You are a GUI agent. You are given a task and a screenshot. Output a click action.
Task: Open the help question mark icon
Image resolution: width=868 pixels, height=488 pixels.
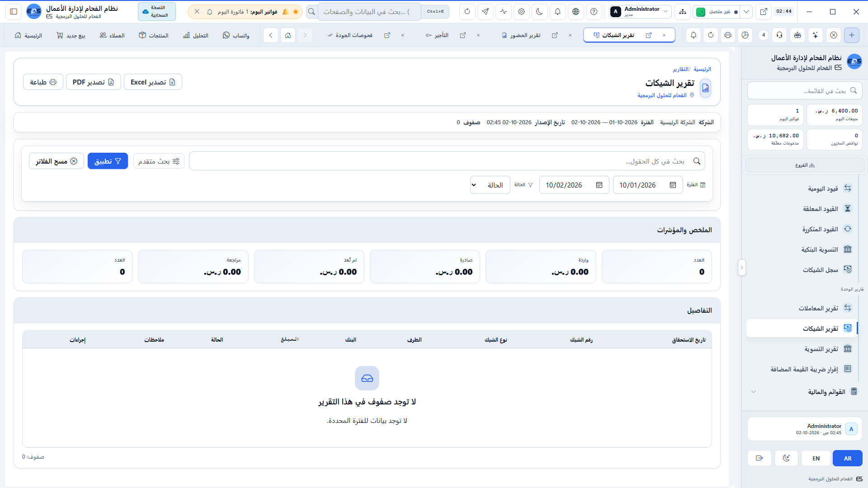click(x=594, y=12)
